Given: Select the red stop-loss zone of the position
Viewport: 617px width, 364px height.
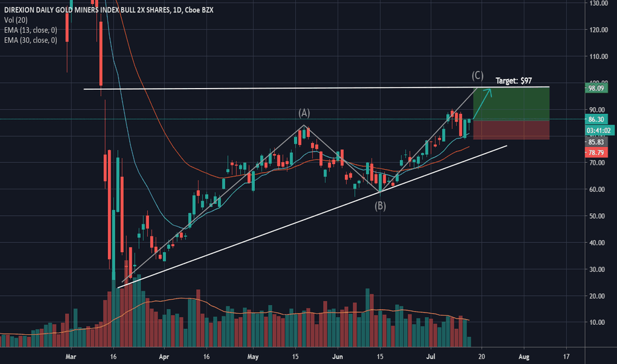Looking at the screenshot, I should point(511,130).
